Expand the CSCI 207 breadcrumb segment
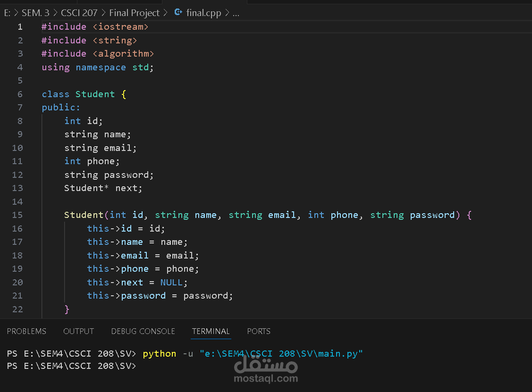Viewport: 532px width, 392px height. coord(79,13)
